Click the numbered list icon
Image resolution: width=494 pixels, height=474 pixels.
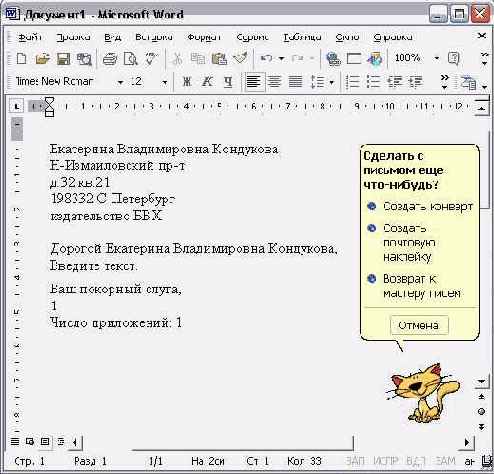(353, 81)
